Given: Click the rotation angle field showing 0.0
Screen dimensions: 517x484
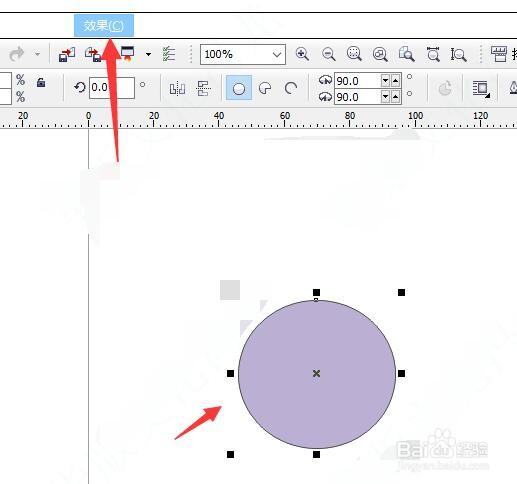Looking at the screenshot, I should [112, 88].
